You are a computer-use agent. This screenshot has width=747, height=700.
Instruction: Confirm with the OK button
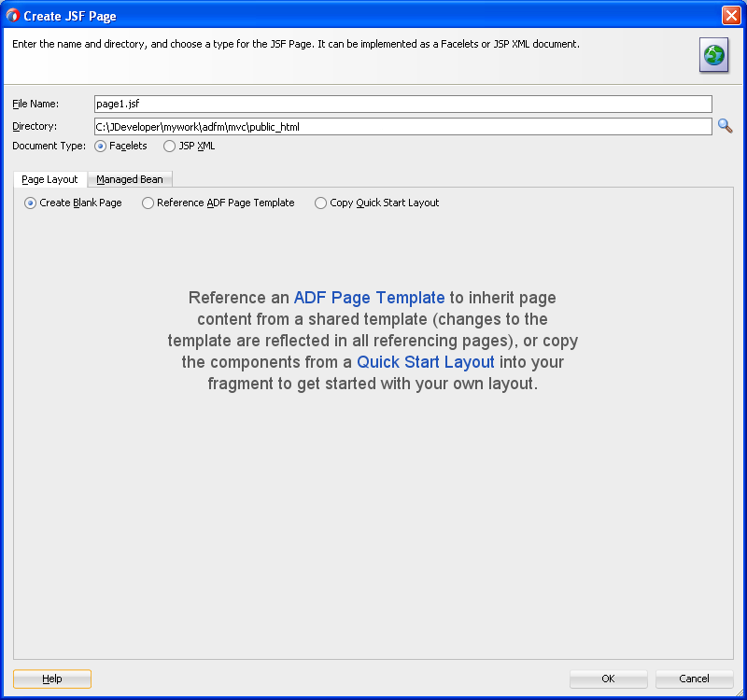609,679
